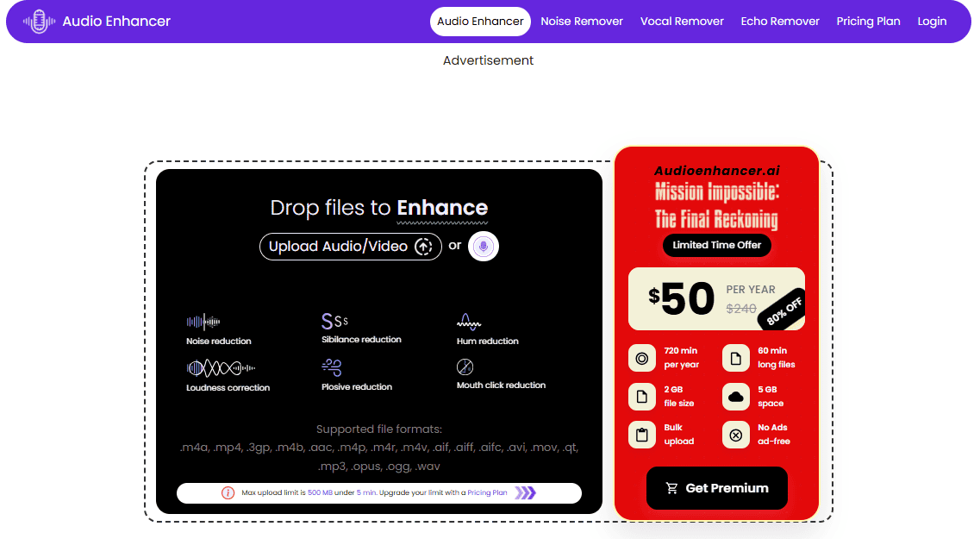The image size is (980, 539).
Task: Click the No Ads circled-X icon
Action: click(735, 435)
